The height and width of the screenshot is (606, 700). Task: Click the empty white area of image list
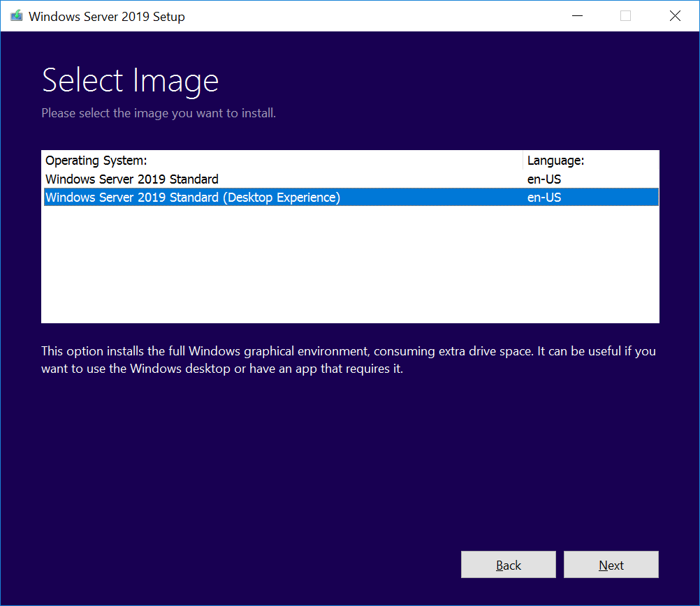tap(349, 265)
